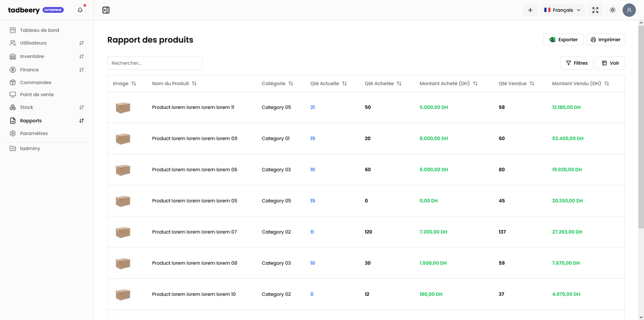Collapse the sidebar panel icon

(x=106, y=10)
